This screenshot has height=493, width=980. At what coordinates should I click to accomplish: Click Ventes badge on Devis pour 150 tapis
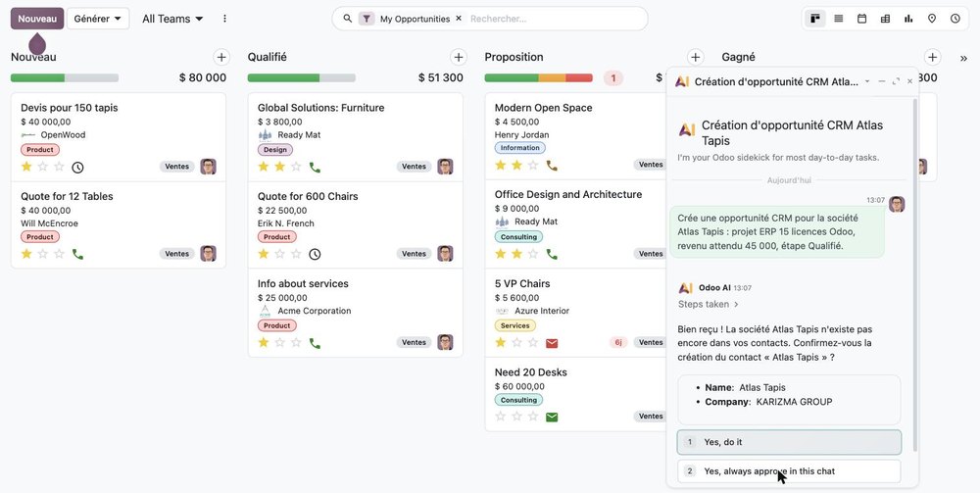tap(176, 167)
